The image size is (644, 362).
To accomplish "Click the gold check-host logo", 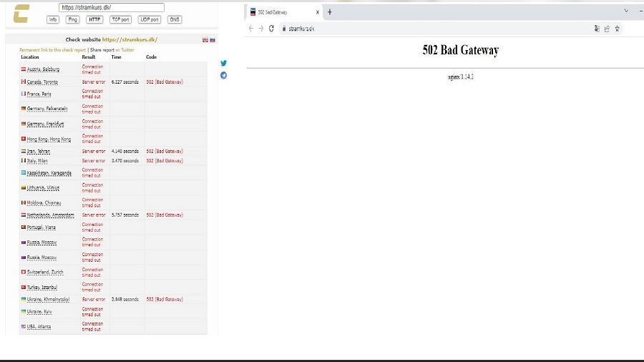I will point(21,14).
